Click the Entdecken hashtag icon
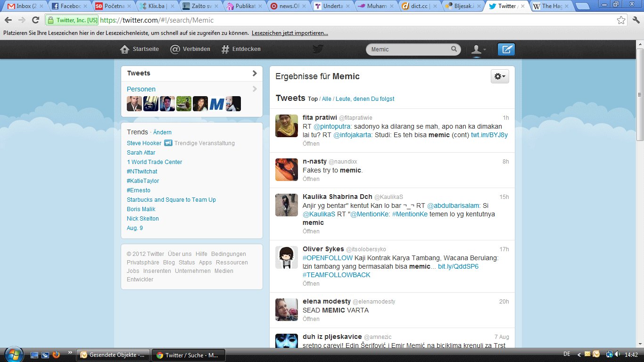 (x=225, y=49)
